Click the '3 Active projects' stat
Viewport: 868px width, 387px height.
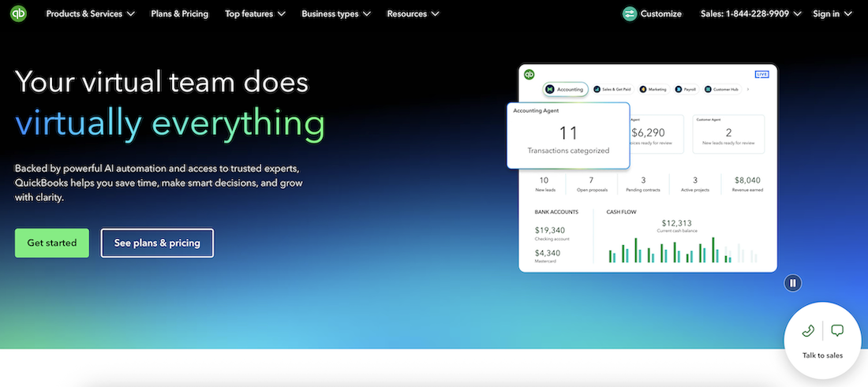click(695, 184)
